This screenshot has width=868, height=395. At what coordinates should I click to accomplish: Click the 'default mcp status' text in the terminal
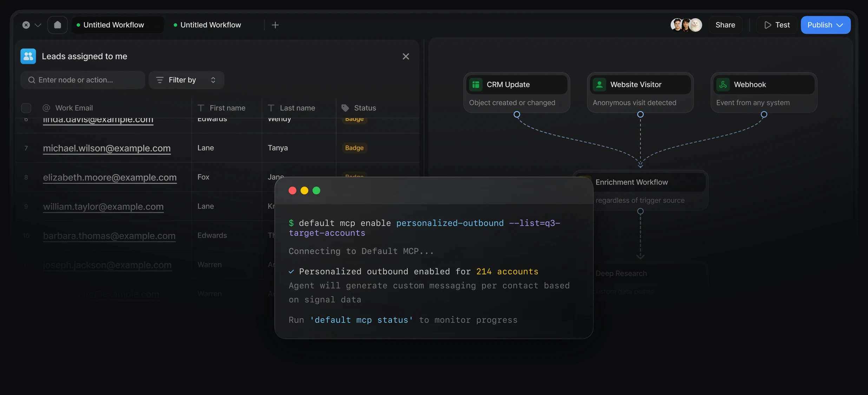pos(361,320)
